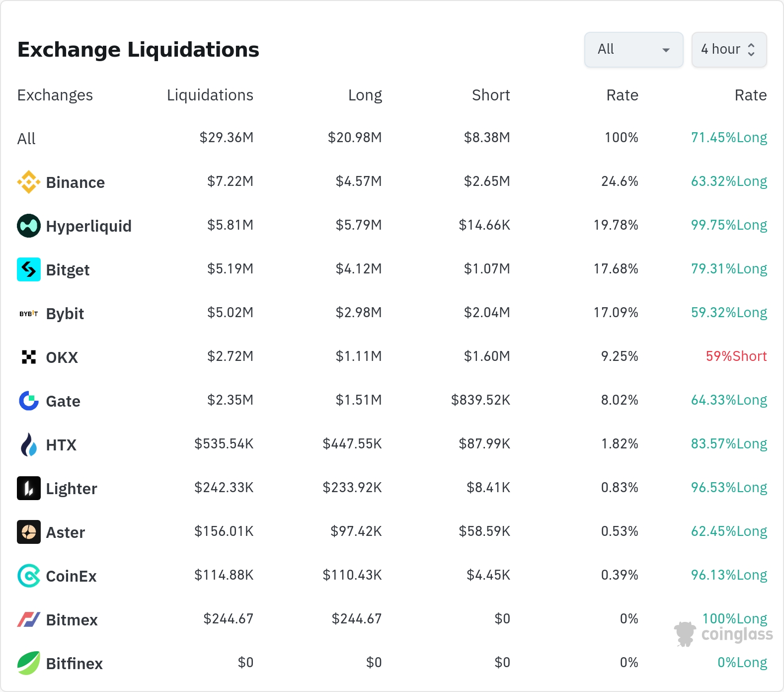Click the OKX logo icon

pos(29,357)
